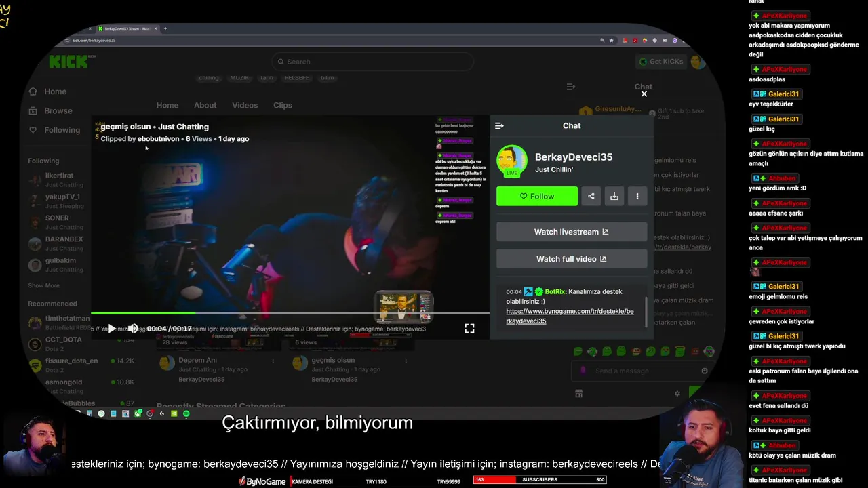Viewport: 868px width, 488px height.
Task: Switch to the channel About tab
Action: (x=205, y=105)
